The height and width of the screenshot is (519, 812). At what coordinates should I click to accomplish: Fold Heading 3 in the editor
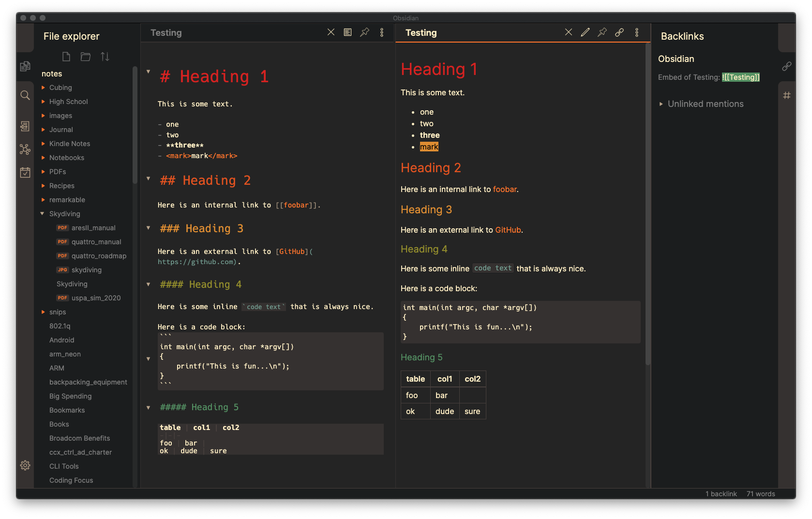pos(148,228)
